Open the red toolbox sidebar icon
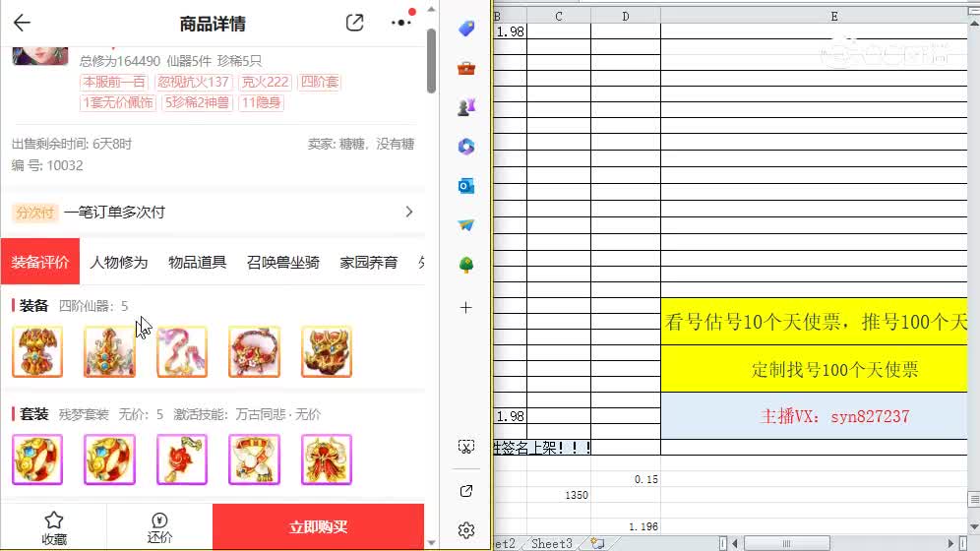 (466, 68)
